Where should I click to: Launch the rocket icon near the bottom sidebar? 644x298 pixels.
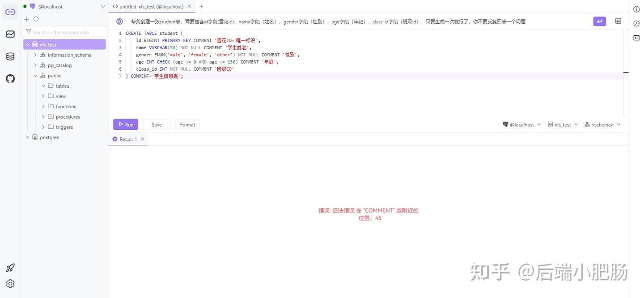coord(10,267)
